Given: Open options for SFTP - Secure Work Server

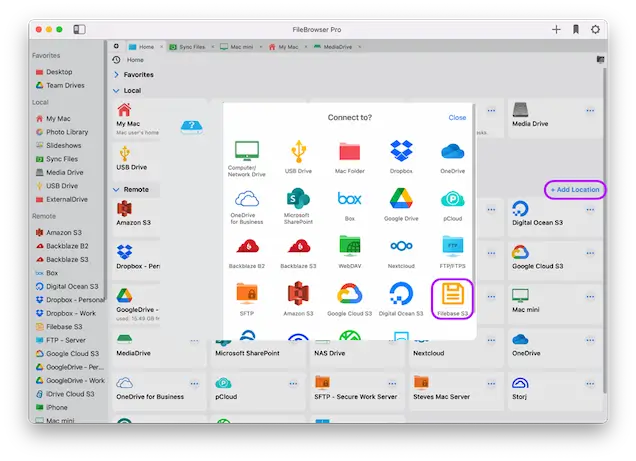Looking at the screenshot, I should pos(392,384).
